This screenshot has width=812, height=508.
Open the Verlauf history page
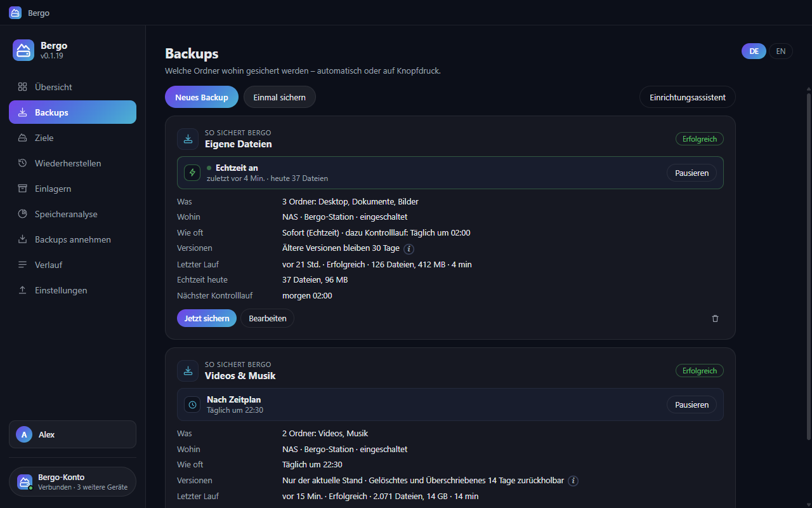(72, 265)
